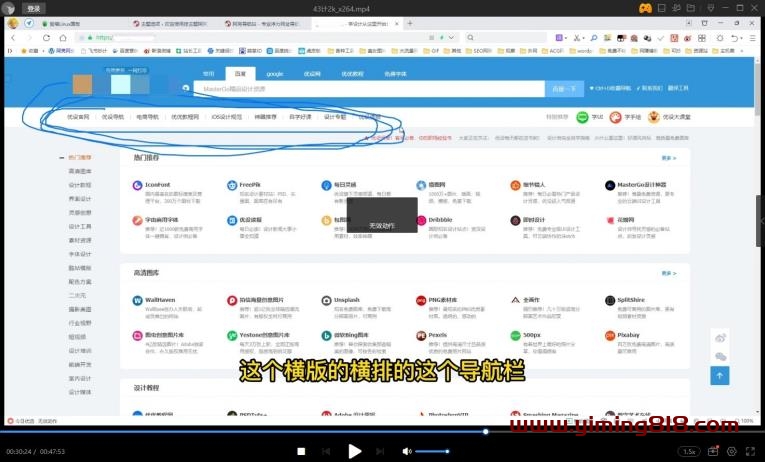
Task: Click the player's screenshot toolbox icon
Action: (713, 451)
